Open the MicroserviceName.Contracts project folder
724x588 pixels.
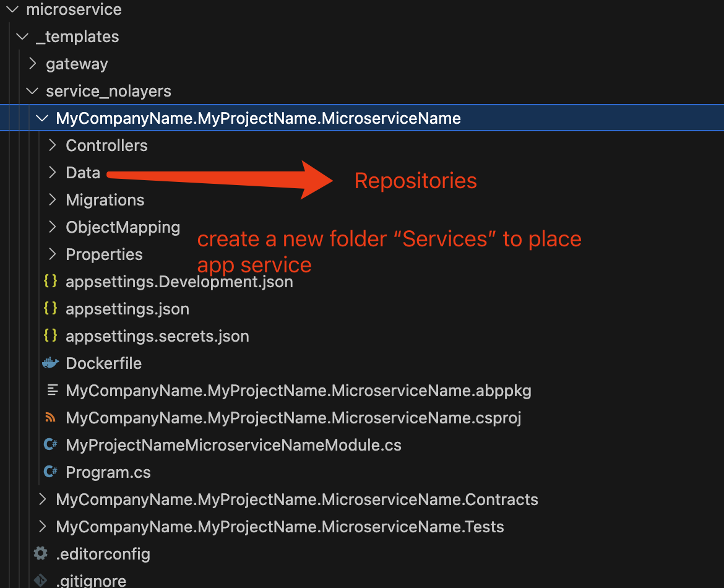click(x=296, y=499)
